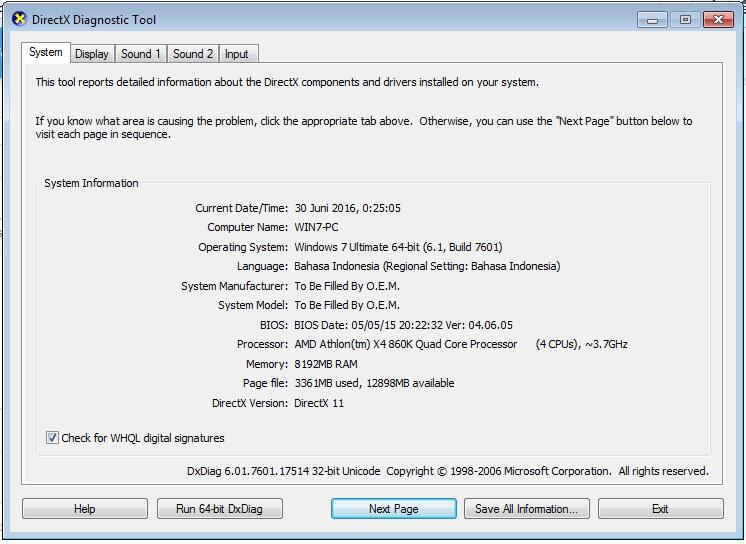
Task: Click the Page file label
Action: click(265, 383)
